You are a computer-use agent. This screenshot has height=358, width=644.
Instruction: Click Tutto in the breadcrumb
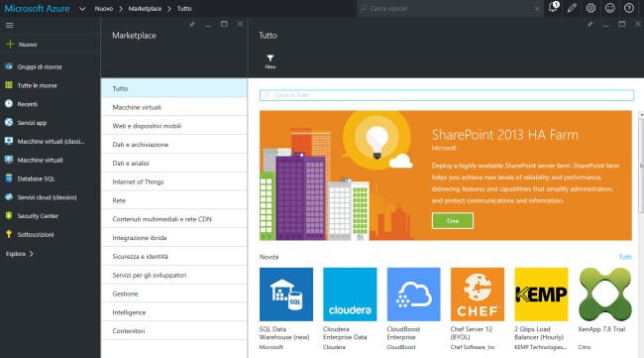[x=184, y=9]
